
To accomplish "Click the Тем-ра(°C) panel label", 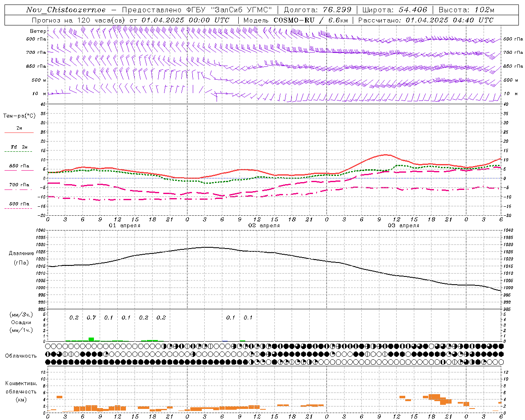I will [19, 116].
